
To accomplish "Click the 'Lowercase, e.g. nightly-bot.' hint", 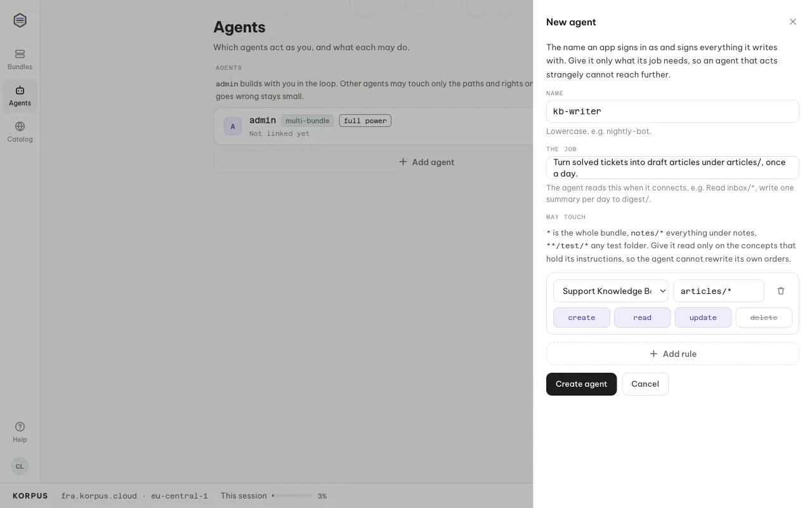I will pyautogui.click(x=599, y=131).
